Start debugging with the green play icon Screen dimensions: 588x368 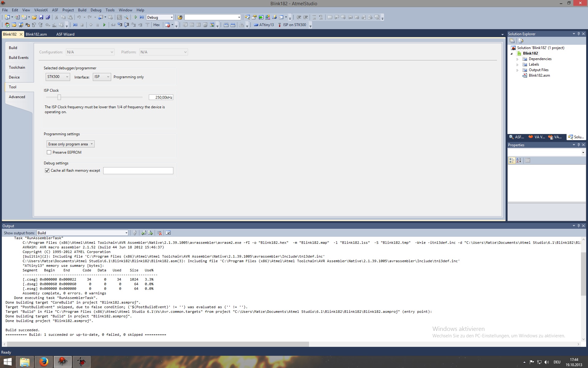click(x=135, y=17)
